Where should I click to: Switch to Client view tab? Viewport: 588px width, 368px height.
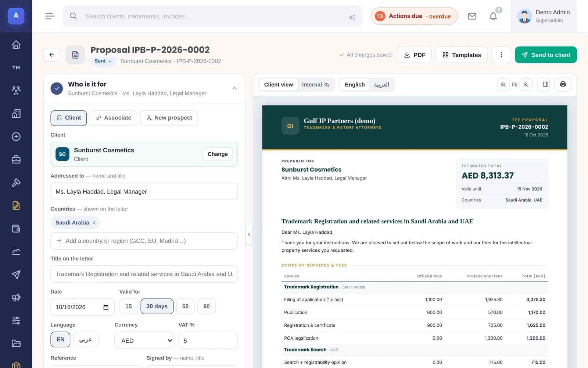(278, 85)
